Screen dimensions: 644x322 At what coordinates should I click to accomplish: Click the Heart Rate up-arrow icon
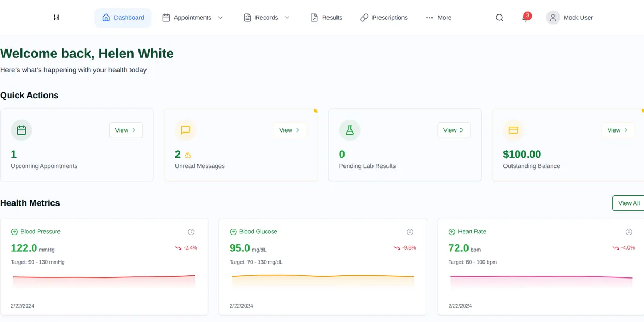pos(452,232)
